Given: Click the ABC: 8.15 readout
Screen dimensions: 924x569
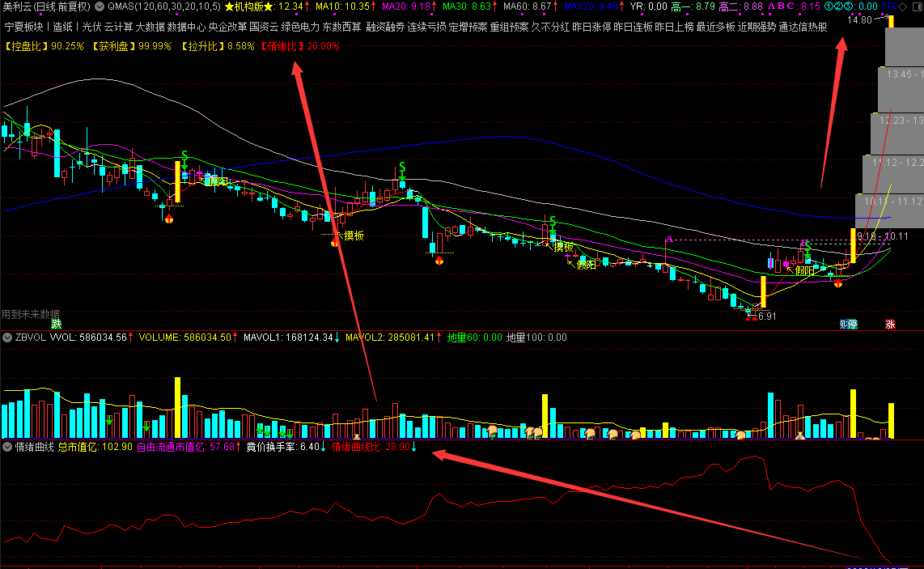Looking at the screenshot, I should 794,6.
